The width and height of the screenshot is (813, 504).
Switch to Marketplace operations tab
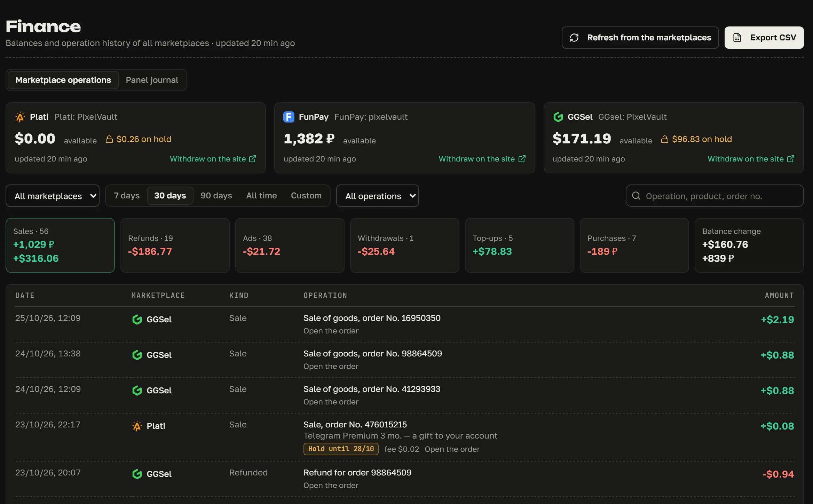63,80
